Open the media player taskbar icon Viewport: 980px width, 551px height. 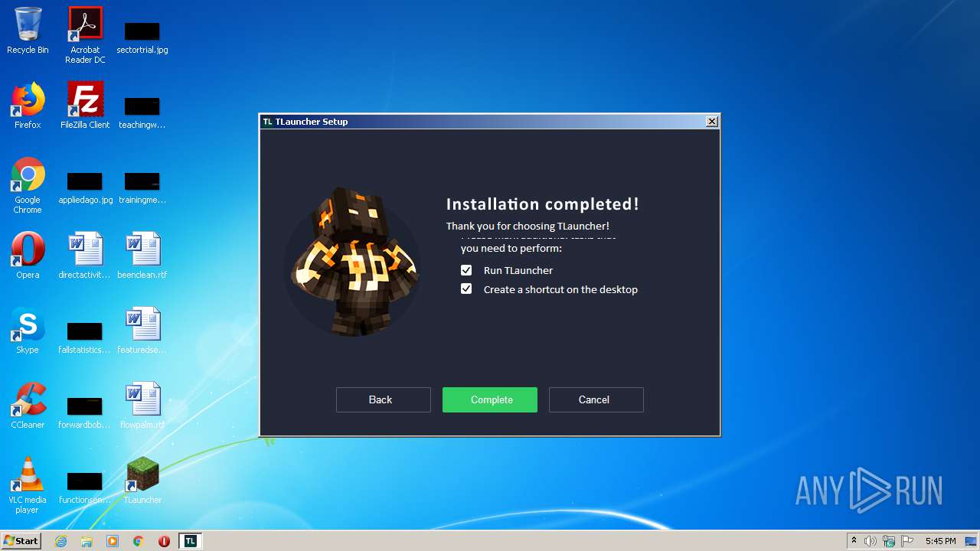click(x=113, y=541)
